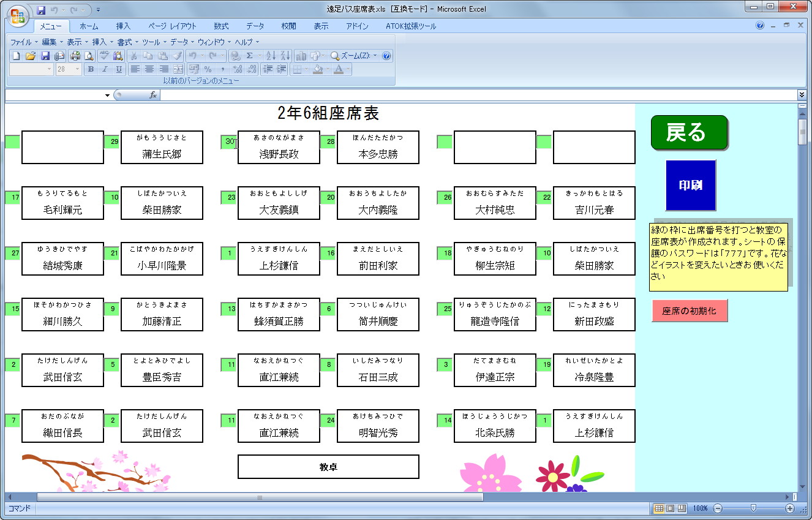Click the Chart Wizard icon
Screen dimensions: 812x520
tap(302, 55)
